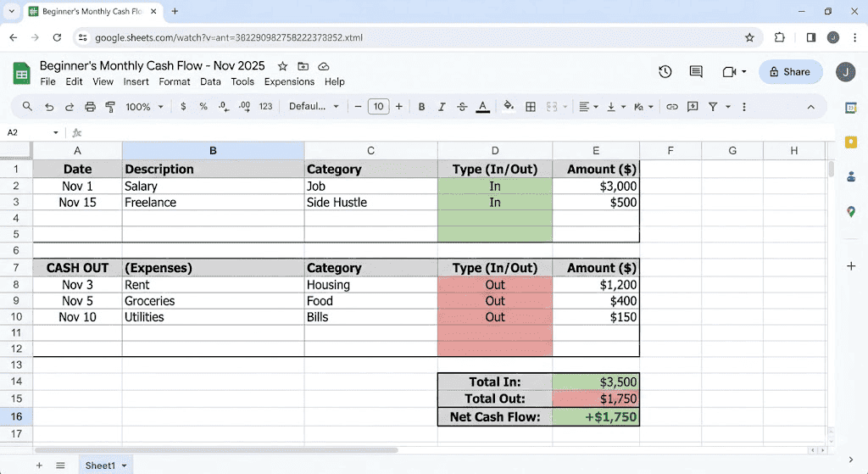Viewport: 868px width, 474px height.
Task: Expand the font family dropdown
Action: [x=314, y=107]
